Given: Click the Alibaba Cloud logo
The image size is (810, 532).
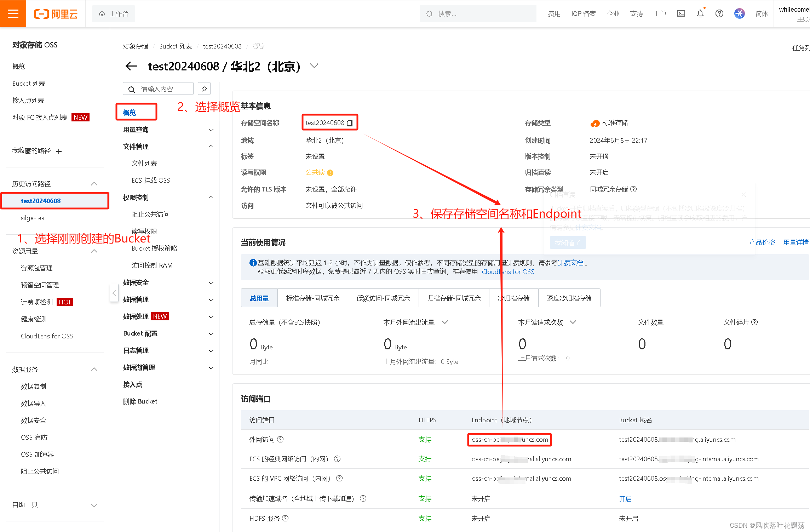Looking at the screenshot, I should pos(56,14).
